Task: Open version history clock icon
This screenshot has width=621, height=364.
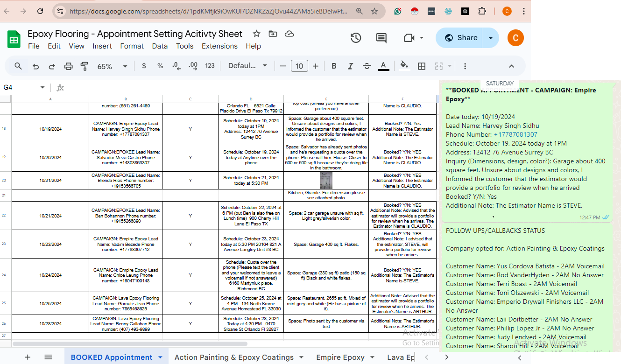Action: (356, 38)
